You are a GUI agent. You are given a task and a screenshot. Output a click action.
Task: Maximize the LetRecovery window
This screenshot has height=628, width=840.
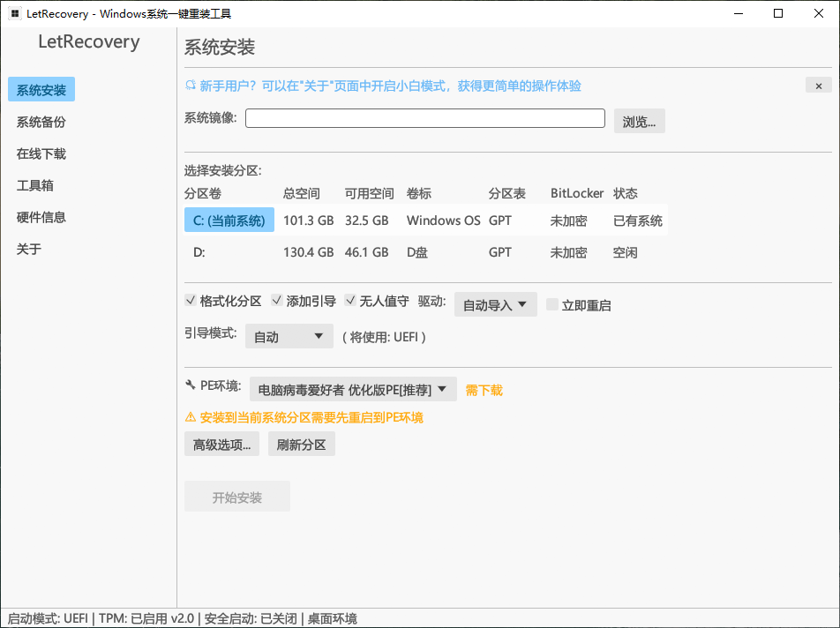click(778, 13)
